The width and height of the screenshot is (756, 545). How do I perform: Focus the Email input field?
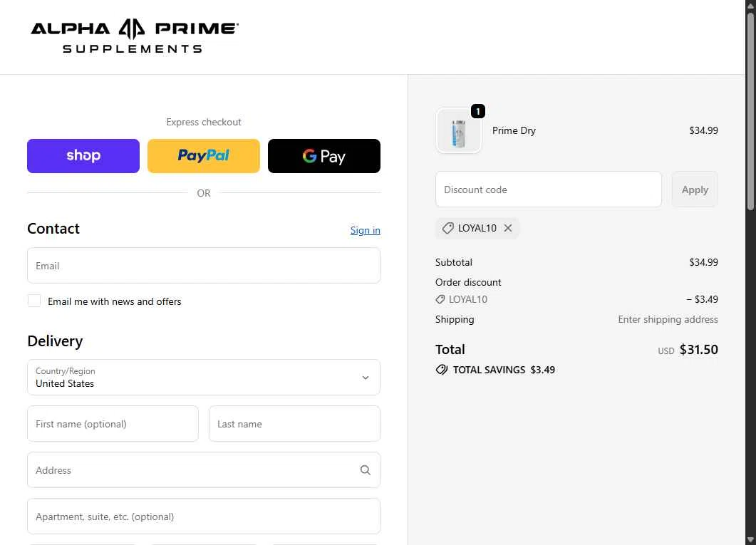coord(204,266)
